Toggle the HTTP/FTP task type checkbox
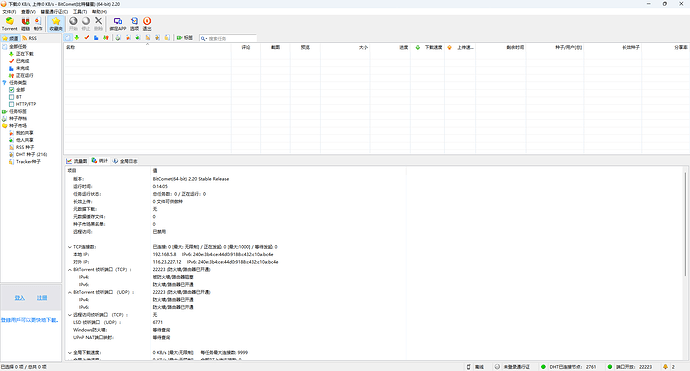The image size is (690, 371). (11, 104)
